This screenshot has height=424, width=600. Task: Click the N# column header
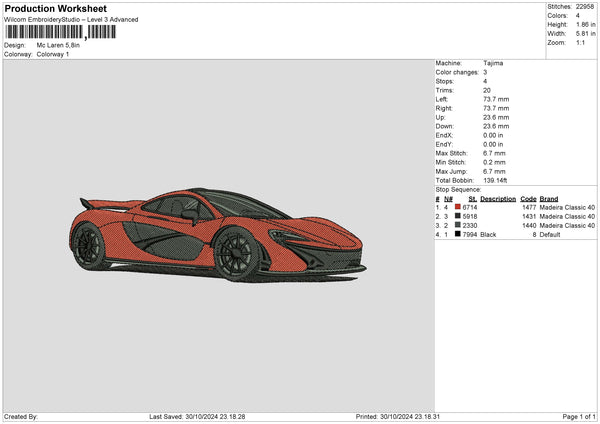click(x=448, y=199)
